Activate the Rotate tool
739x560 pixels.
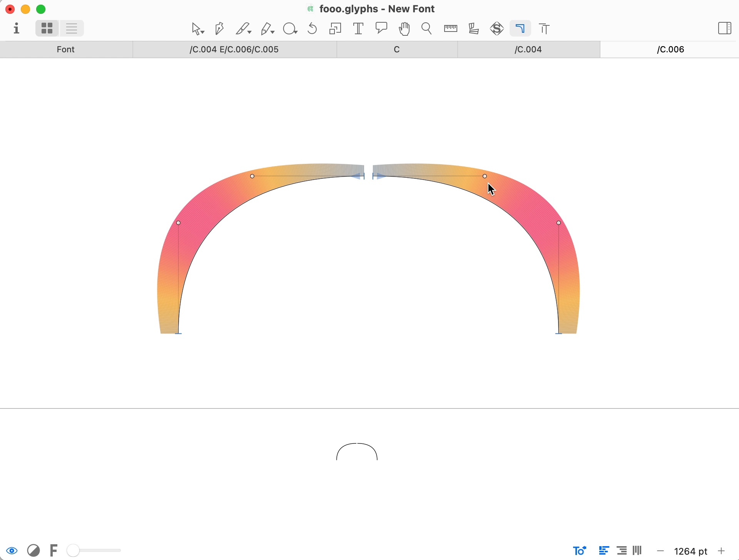313,28
